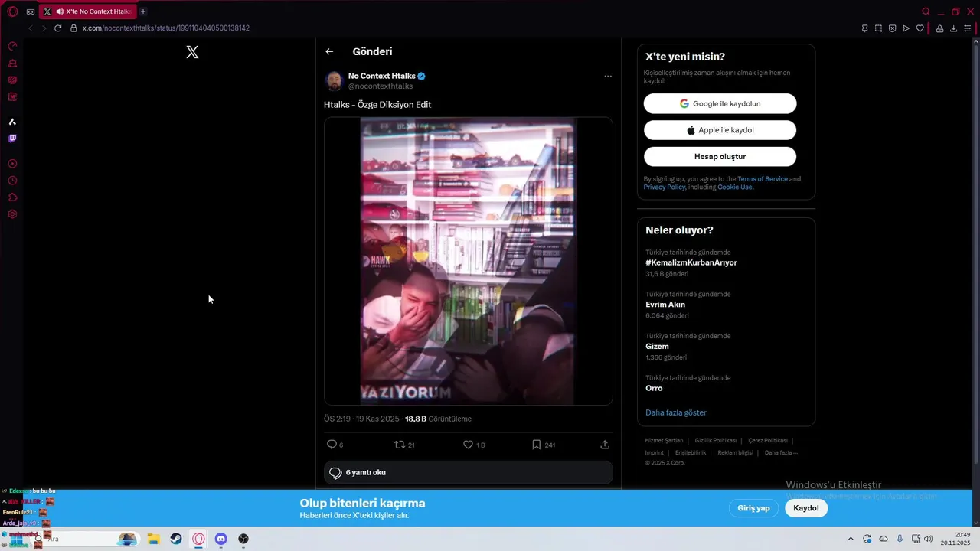
Task: Open GX Cleaner sidebar icon
Action: (12, 64)
